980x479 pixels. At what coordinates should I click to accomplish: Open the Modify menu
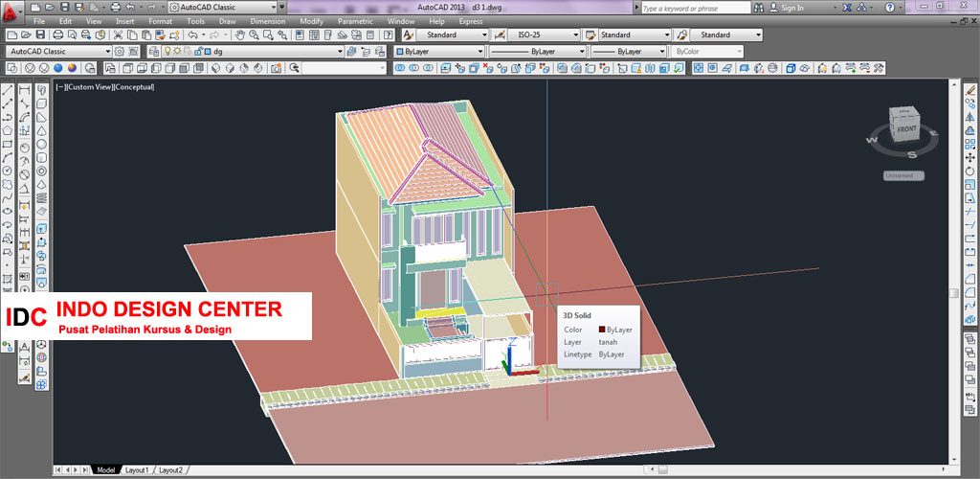pos(311,21)
